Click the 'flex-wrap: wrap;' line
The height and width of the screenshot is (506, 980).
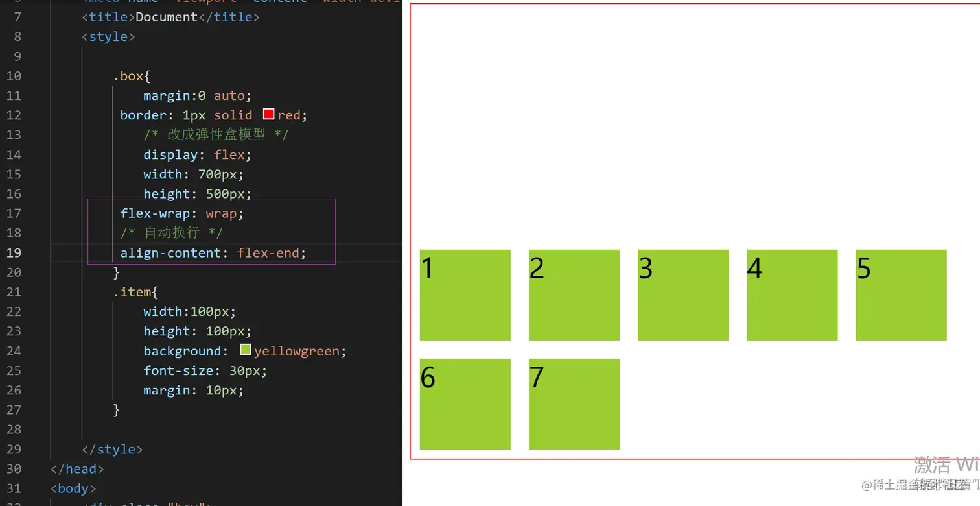point(182,213)
